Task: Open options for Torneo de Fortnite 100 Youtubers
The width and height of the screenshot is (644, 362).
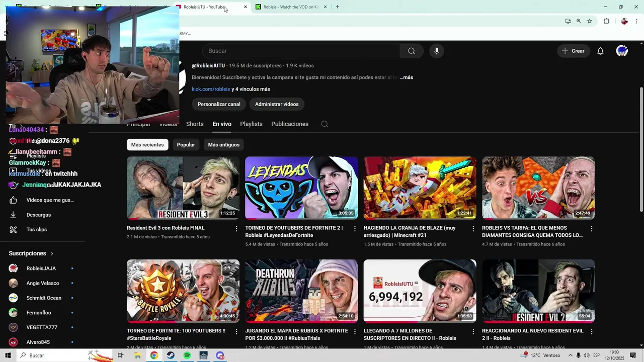Action: coord(236,332)
